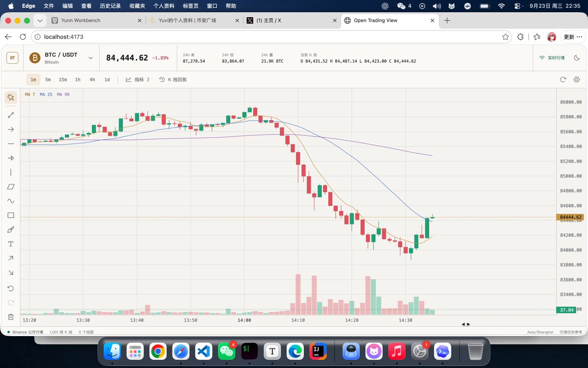588x368 pixels.
Task: Switch to the X 主页 tab
Action: (292, 21)
